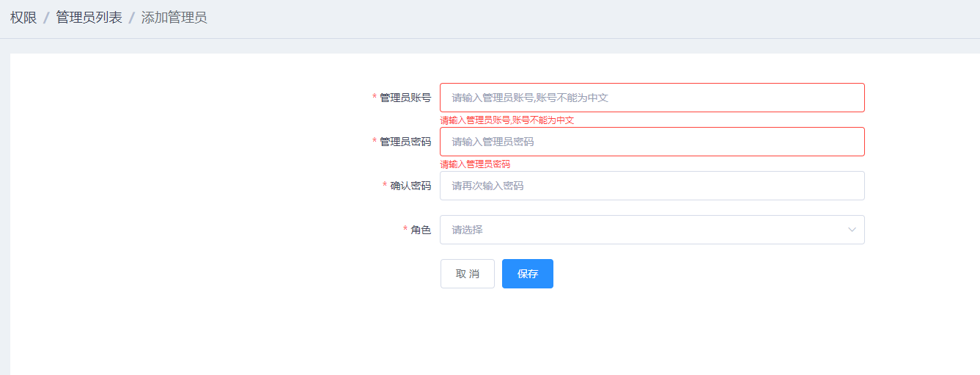
Task: Click the 权限 breadcrumb link
Action: click(23, 18)
